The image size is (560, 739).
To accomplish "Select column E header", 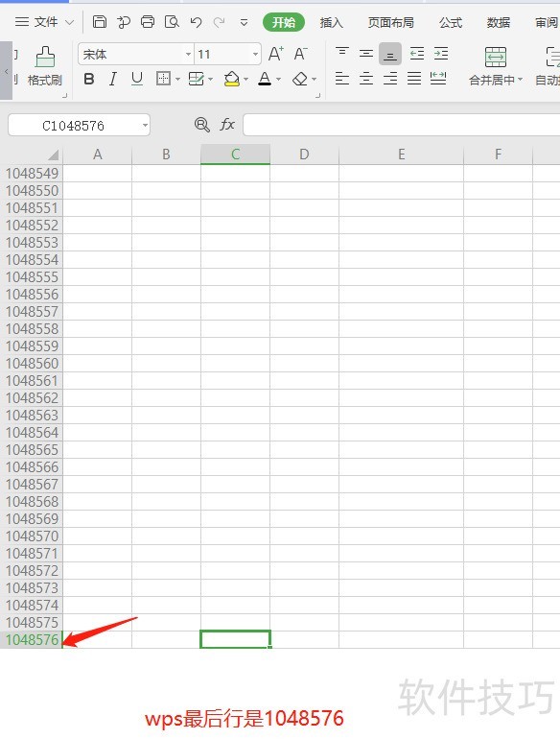I will pyautogui.click(x=401, y=155).
